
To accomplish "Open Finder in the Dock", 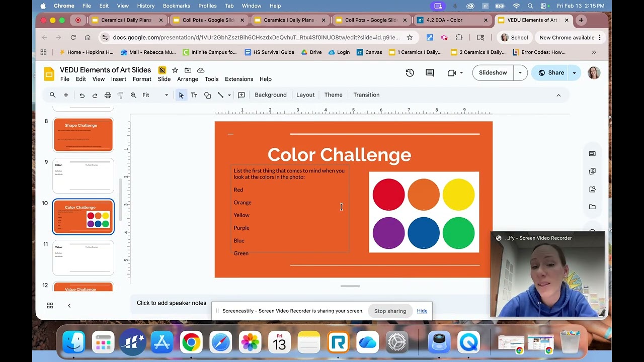I will tap(73, 343).
